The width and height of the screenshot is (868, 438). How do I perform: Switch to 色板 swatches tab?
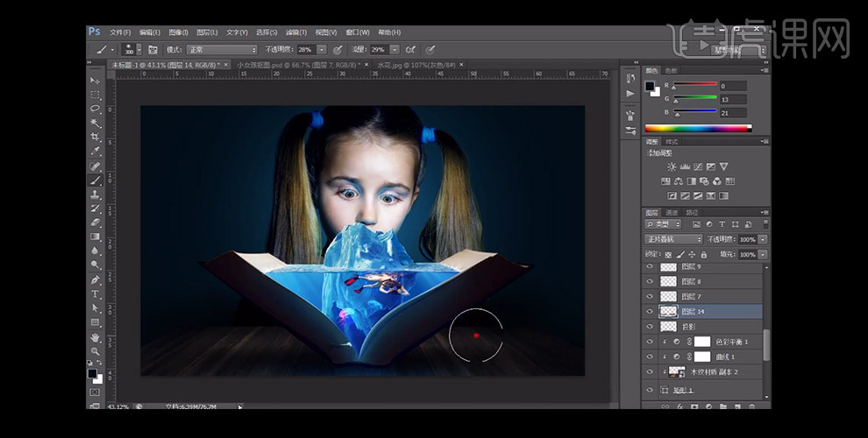pyautogui.click(x=671, y=71)
